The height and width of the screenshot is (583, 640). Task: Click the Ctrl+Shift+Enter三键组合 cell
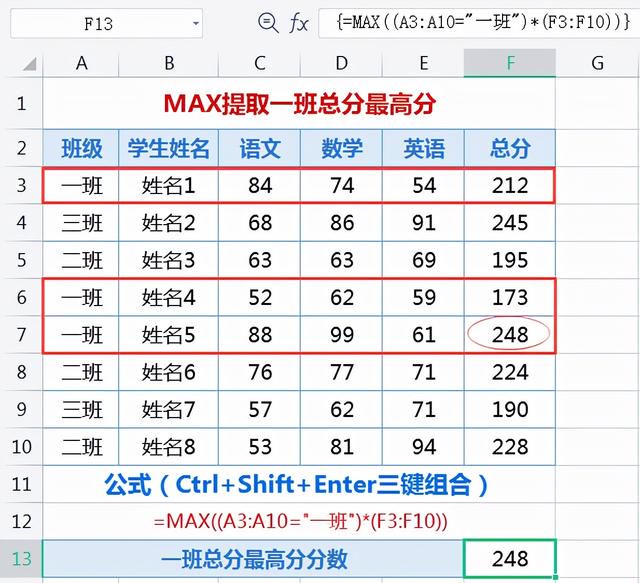(299, 484)
